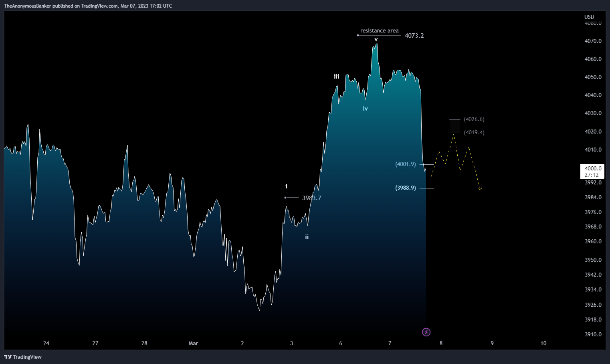610x364 pixels.
Task: Click the 4040.0 price axis value
Action: tap(593, 95)
